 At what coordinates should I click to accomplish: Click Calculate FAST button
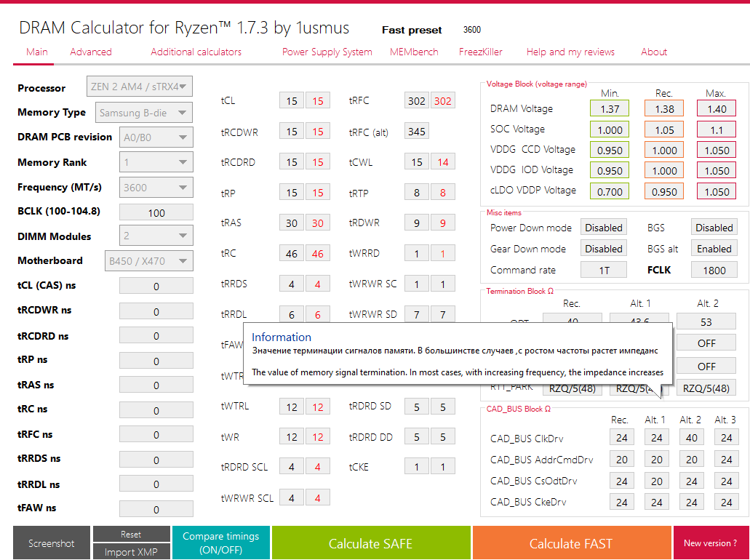pyautogui.click(x=571, y=543)
